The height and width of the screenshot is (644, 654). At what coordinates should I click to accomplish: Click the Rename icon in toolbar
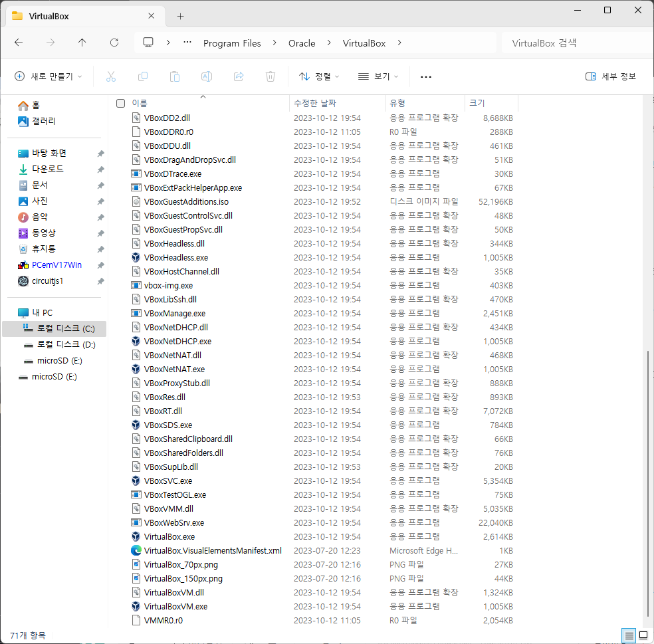click(207, 76)
